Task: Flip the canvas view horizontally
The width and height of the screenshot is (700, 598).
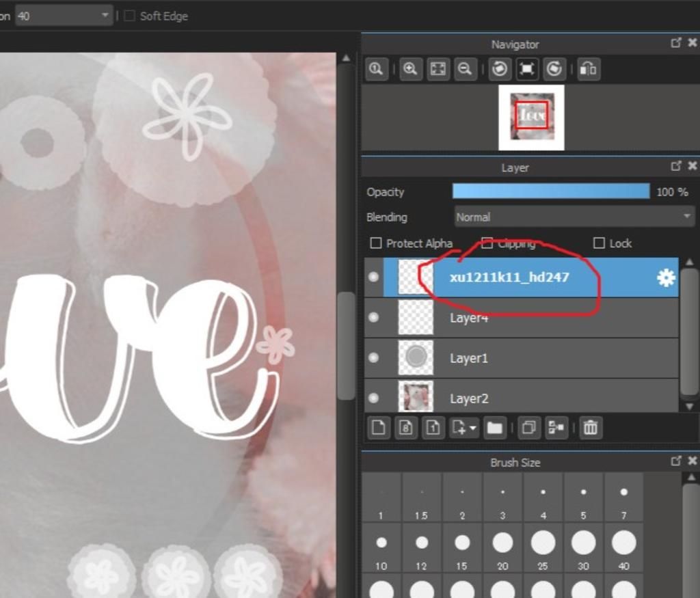Action: point(588,69)
